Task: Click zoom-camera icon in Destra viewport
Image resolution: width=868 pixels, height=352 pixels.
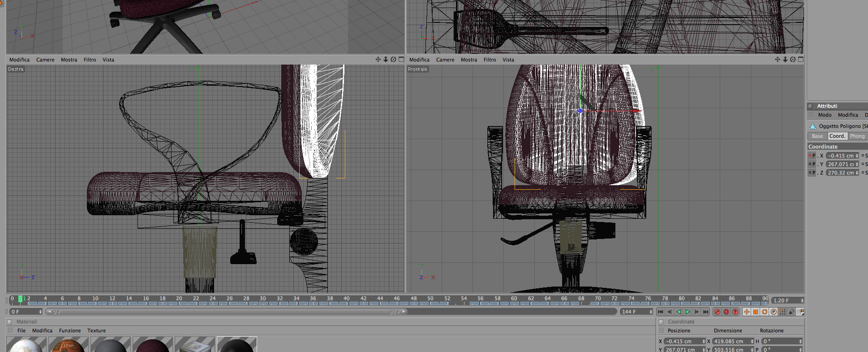Action: coord(386,59)
